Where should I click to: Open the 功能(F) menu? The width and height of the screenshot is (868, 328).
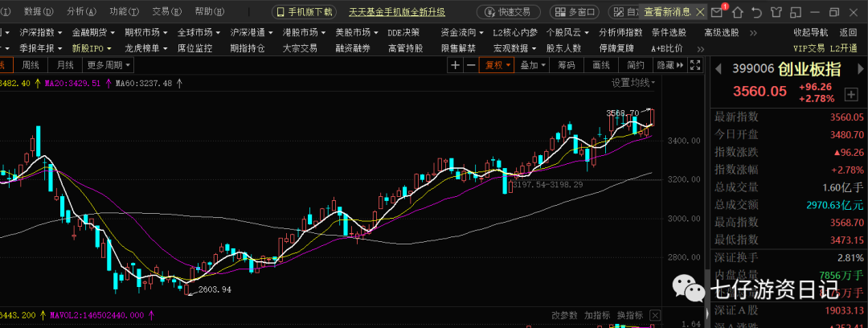coord(124,11)
